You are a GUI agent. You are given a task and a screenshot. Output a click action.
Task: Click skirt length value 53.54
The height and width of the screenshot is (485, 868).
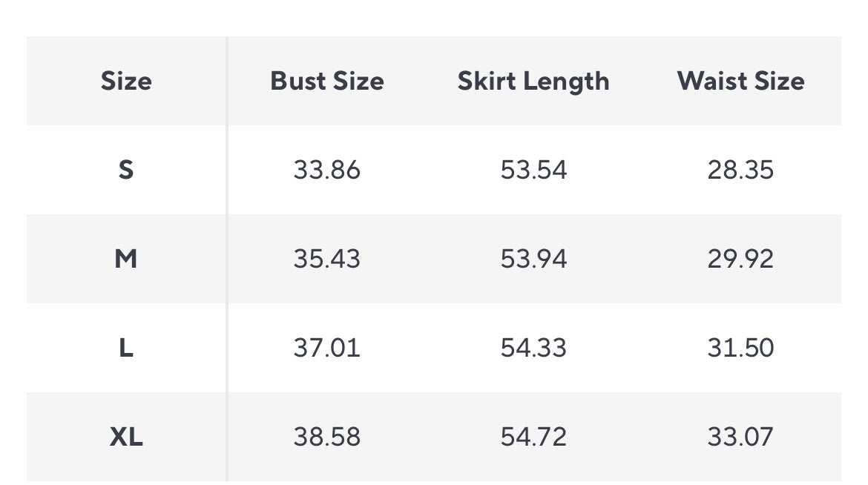533,170
